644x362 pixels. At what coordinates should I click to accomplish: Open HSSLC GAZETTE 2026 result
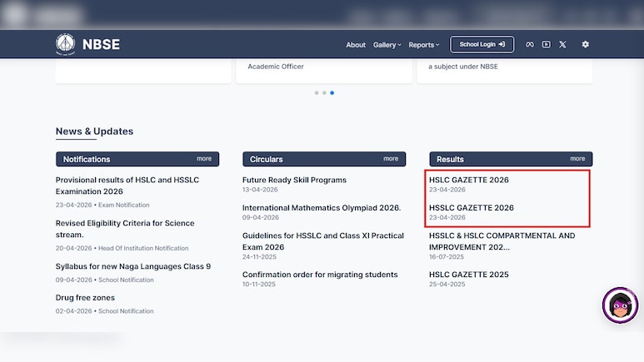472,208
